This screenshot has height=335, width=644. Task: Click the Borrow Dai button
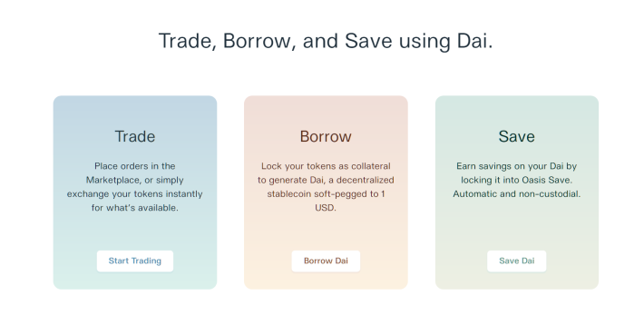326,261
